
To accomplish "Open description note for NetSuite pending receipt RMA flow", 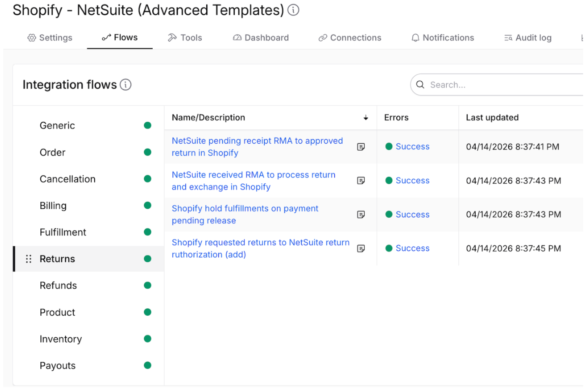I will pyautogui.click(x=361, y=147).
